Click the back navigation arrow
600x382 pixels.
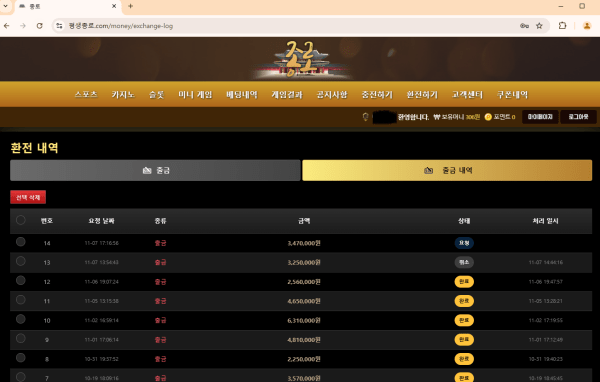point(7,26)
